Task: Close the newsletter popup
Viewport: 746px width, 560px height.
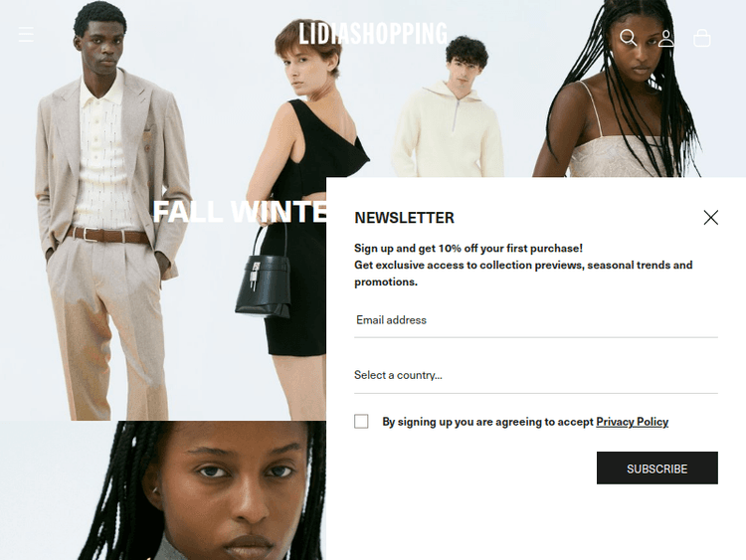Action: 711,218
